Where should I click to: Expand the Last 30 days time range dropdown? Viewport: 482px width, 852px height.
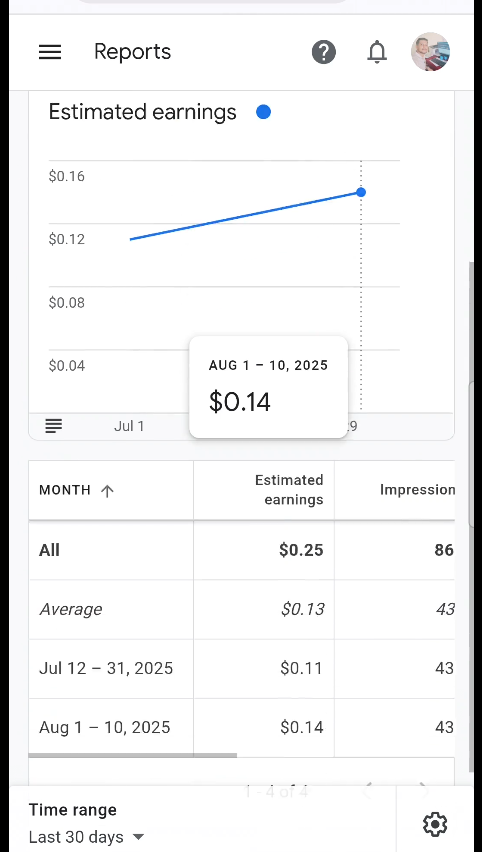click(x=86, y=837)
